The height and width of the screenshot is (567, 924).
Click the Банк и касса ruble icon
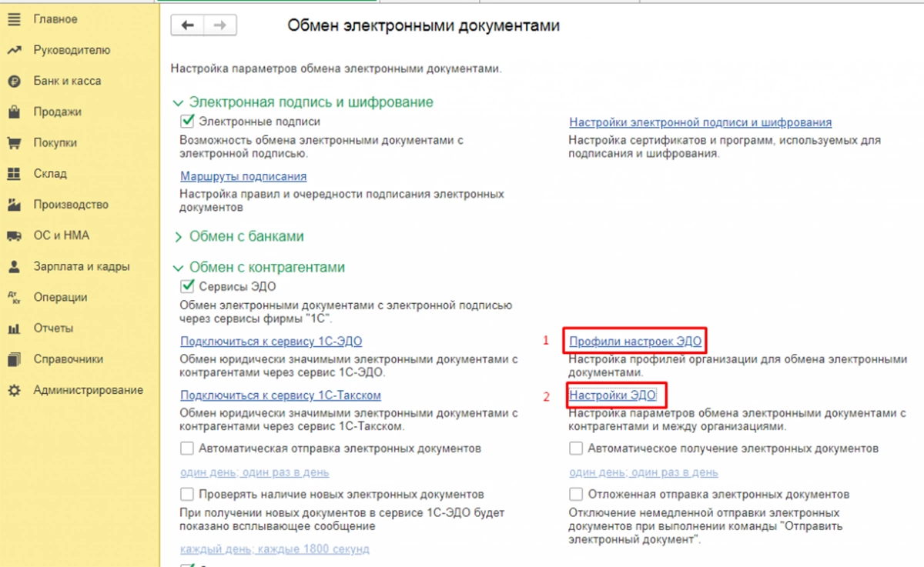[13, 81]
